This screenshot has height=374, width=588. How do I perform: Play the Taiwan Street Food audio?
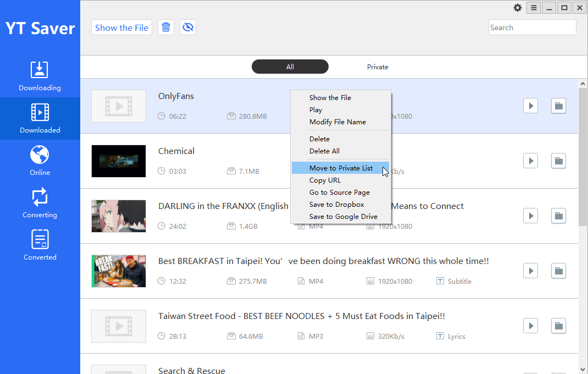[x=531, y=326]
